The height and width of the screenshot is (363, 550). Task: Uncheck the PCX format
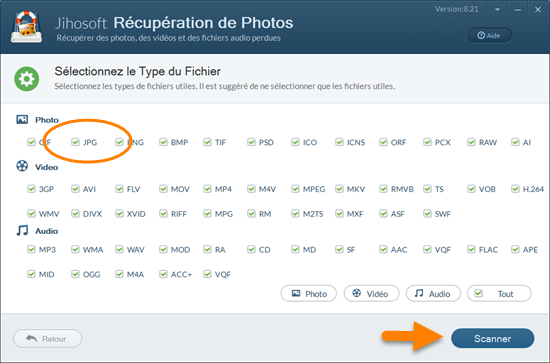(x=427, y=142)
